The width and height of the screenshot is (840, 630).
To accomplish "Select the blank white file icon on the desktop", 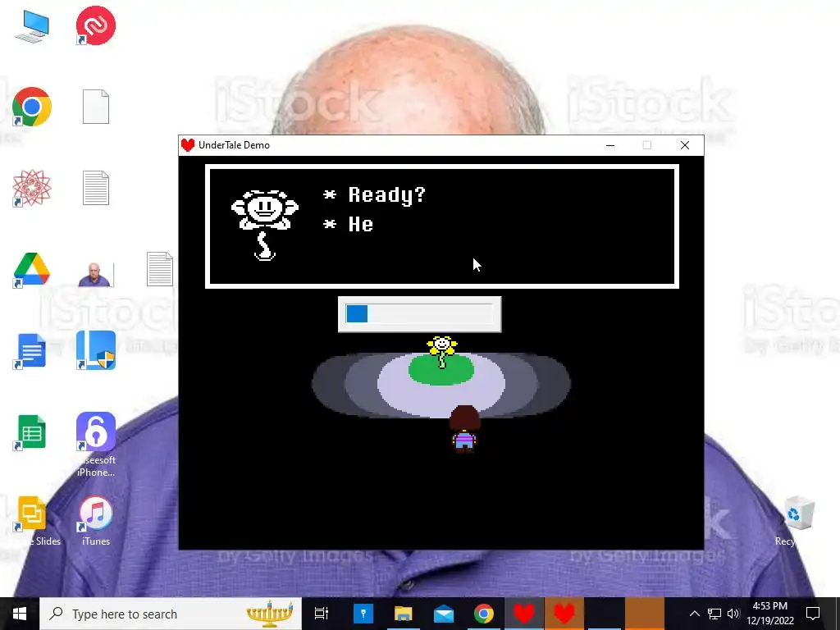I will pos(96,107).
